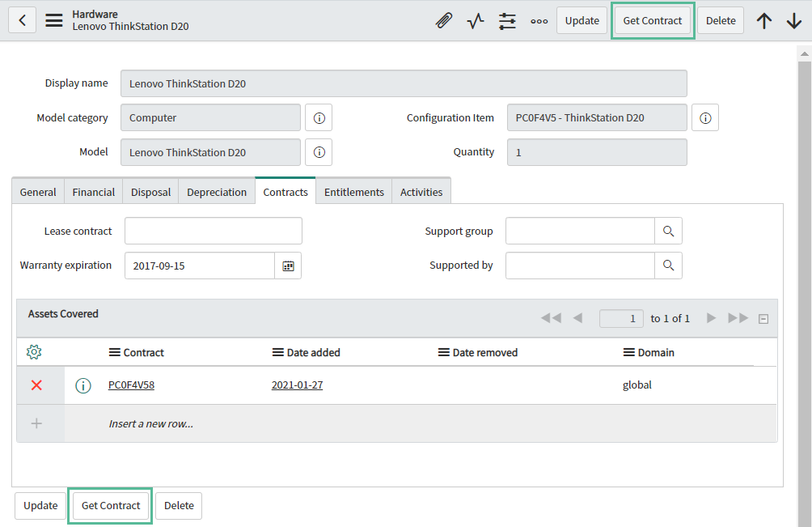Click Delete in the header bar
The width and height of the screenshot is (812, 527).
coord(721,21)
